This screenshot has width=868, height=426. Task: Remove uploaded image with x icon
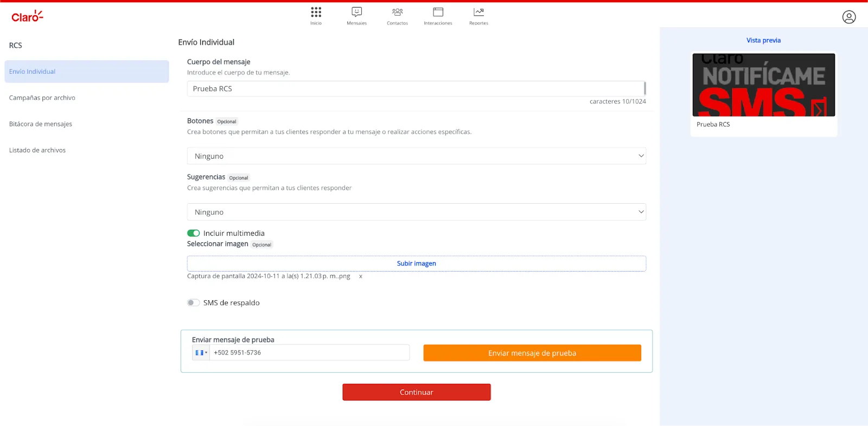tap(361, 276)
